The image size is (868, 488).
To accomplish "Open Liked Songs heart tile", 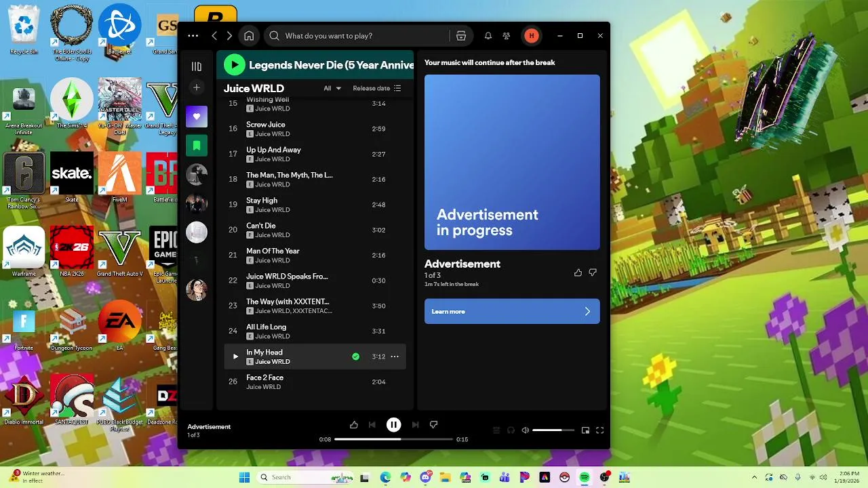I will (x=197, y=117).
